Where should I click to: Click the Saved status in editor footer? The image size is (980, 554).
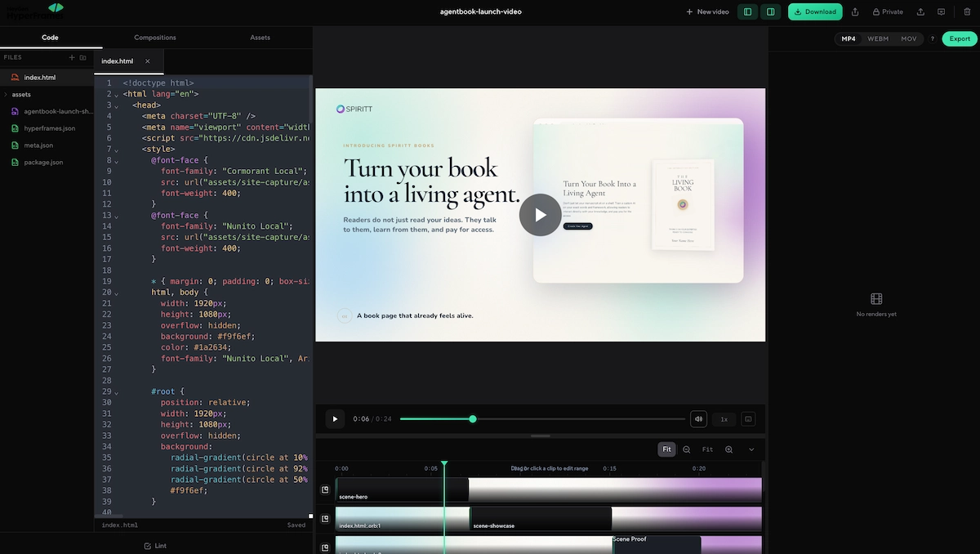tap(296, 525)
